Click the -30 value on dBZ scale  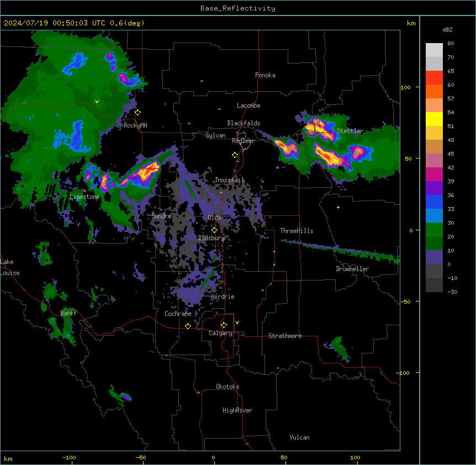point(452,292)
